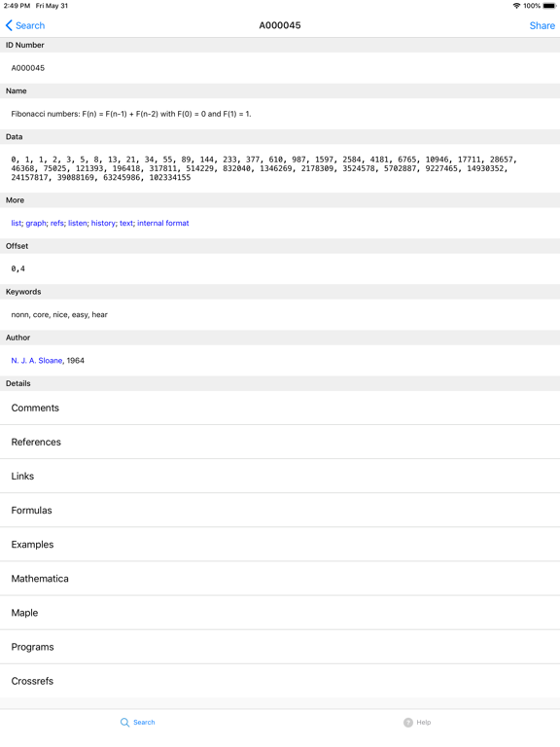Image resolution: width=560 pixels, height=747 pixels.
Task: Tap the Fri May 31 date
Action: pos(52,6)
